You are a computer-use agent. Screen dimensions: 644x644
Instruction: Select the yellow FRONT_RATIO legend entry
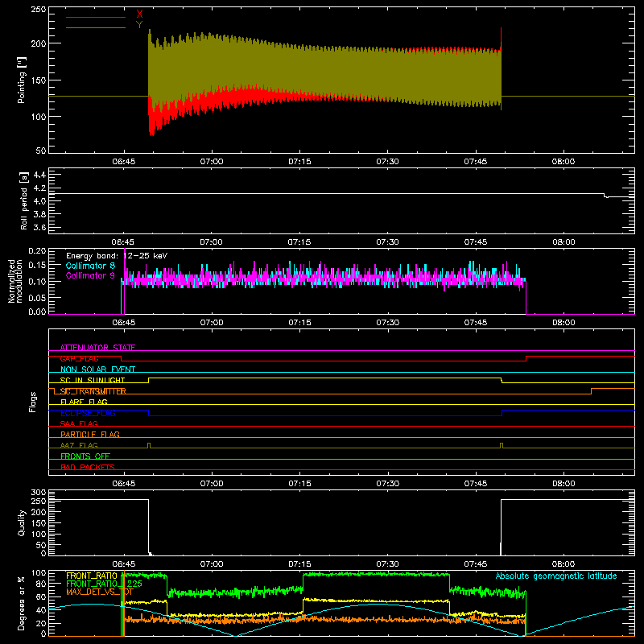coord(92,576)
